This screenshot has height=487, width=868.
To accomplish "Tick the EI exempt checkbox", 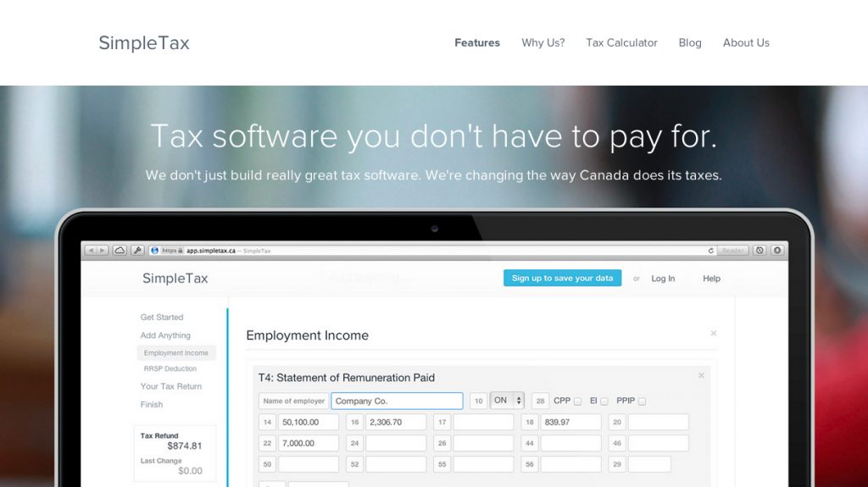I will point(604,401).
